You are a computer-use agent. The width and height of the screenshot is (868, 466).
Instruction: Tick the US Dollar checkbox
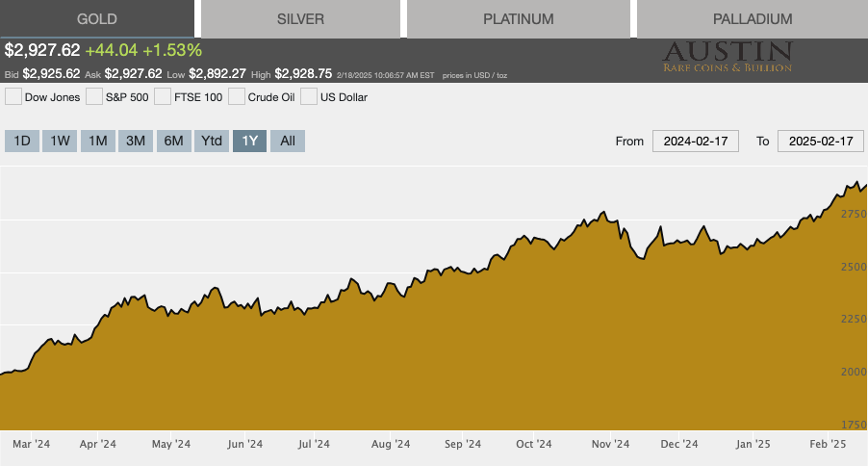(x=309, y=96)
